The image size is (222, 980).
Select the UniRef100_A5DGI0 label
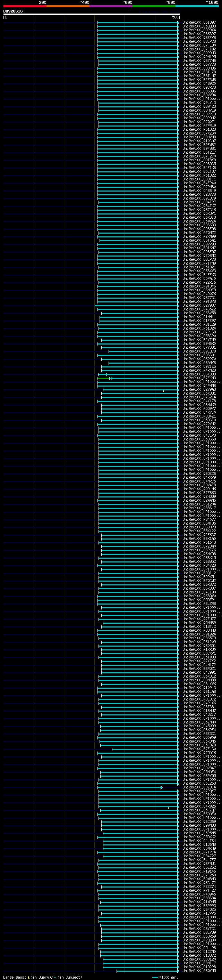[x=199, y=420]
